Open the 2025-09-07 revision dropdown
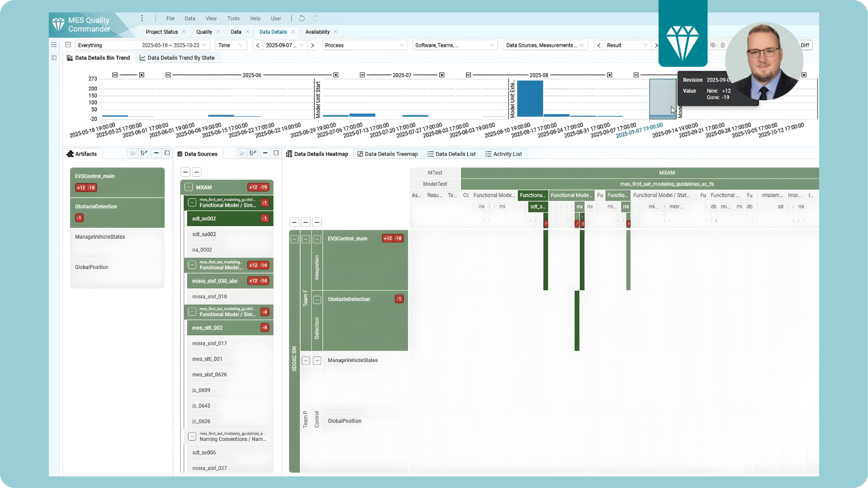The width and height of the screenshot is (868, 488). (x=285, y=45)
